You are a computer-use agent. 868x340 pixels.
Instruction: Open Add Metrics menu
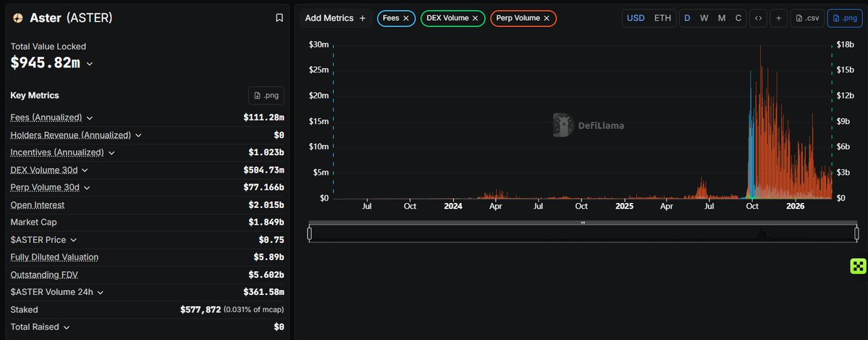335,18
